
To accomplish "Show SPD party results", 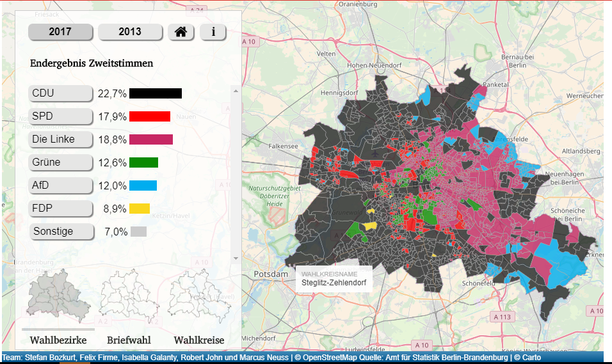I will [61, 116].
